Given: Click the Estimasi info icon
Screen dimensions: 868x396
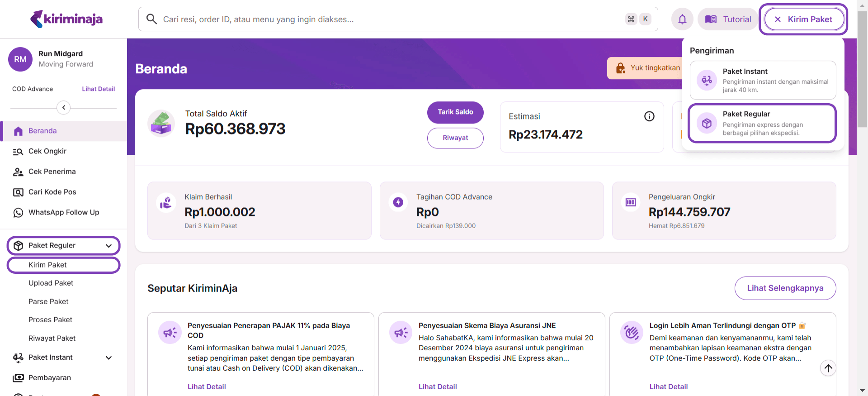Looking at the screenshot, I should coord(649,116).
